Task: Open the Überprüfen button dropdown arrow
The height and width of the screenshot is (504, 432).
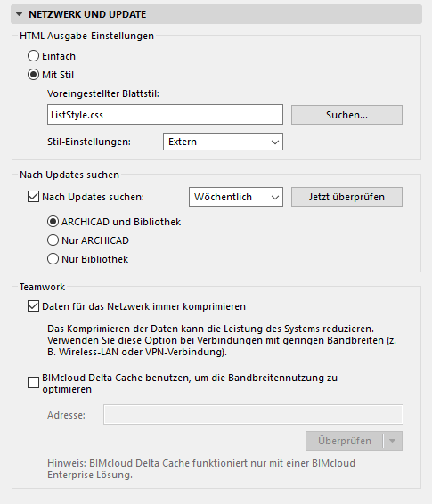Action: click(393, 441)
